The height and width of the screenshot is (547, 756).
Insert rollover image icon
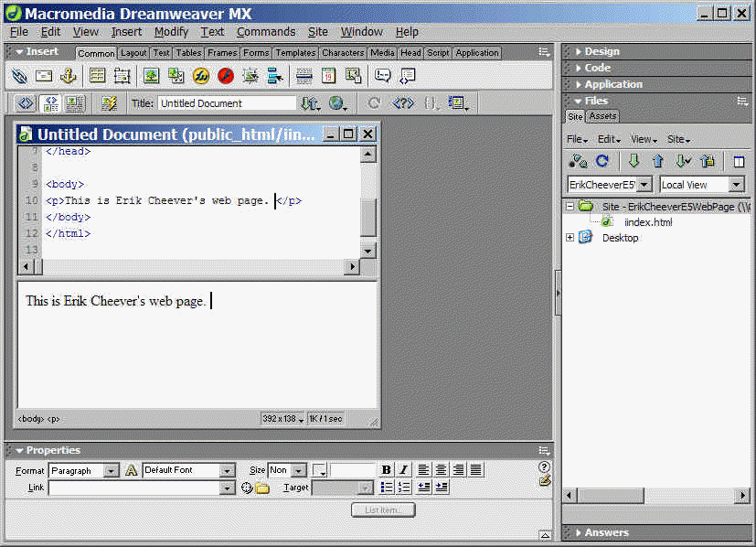point(176,76)
